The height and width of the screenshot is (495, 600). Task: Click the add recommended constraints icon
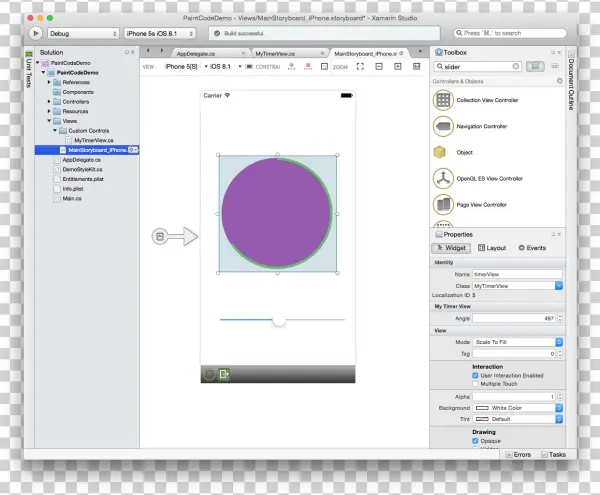tap(291, 67)
